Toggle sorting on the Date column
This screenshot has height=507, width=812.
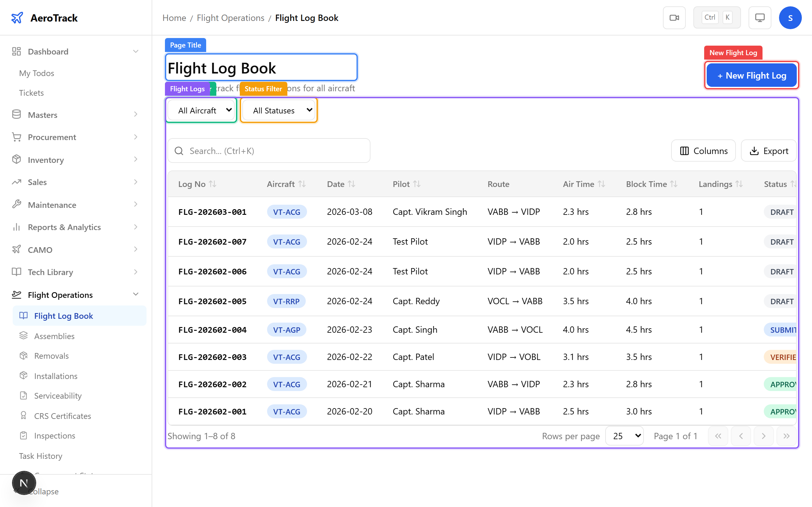(x=352, y=184)
